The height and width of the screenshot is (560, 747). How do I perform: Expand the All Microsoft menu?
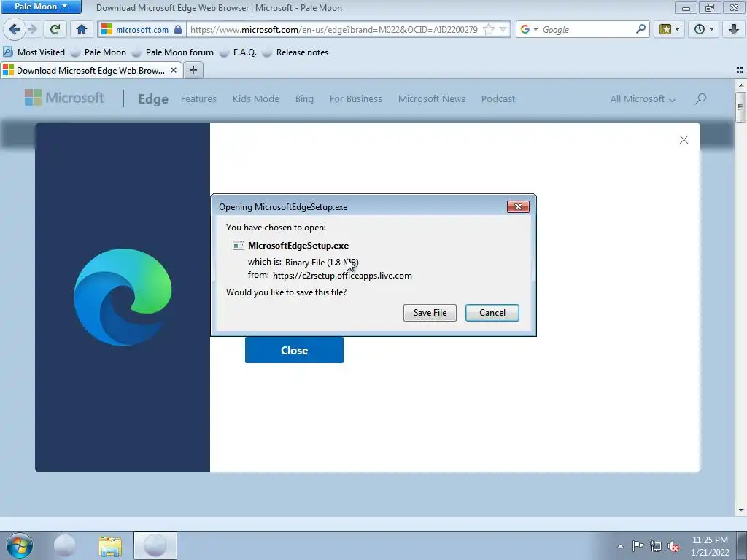click(643, 98)
